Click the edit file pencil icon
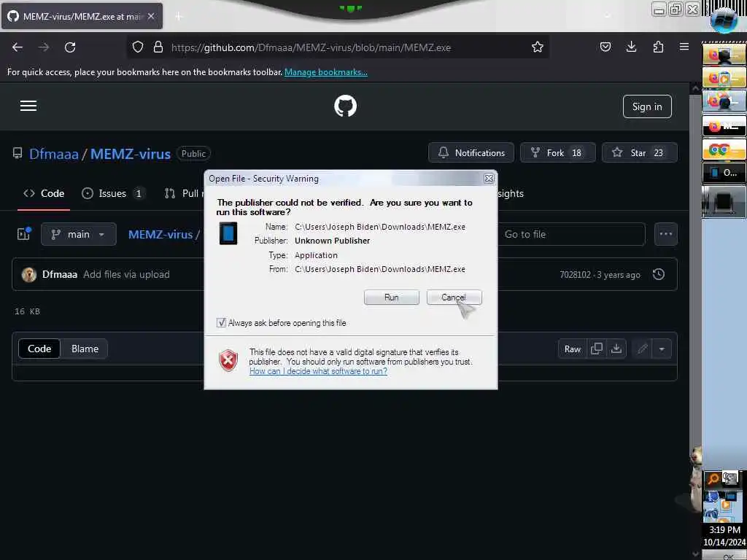 (x=642, y=349)
